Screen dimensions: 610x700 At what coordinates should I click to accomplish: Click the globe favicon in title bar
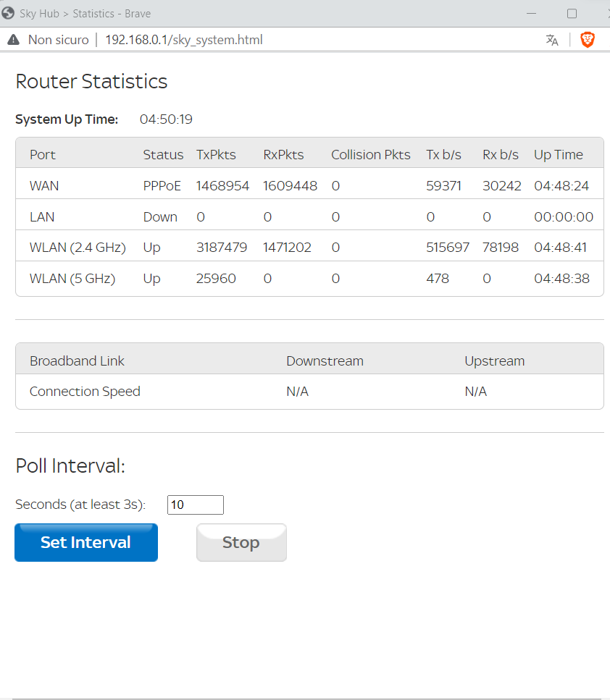(x=9, y=13)
